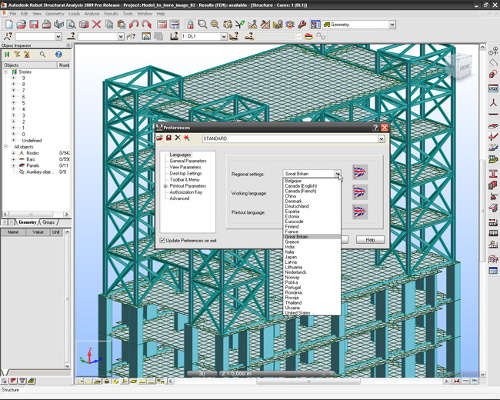
Task: Click the Undo arrow icon in toolbar
Action: pyautogui.click(x=134, y=24)
